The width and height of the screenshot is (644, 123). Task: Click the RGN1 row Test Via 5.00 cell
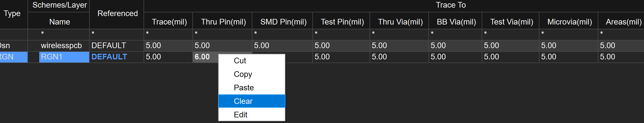[x=510, y=57]
